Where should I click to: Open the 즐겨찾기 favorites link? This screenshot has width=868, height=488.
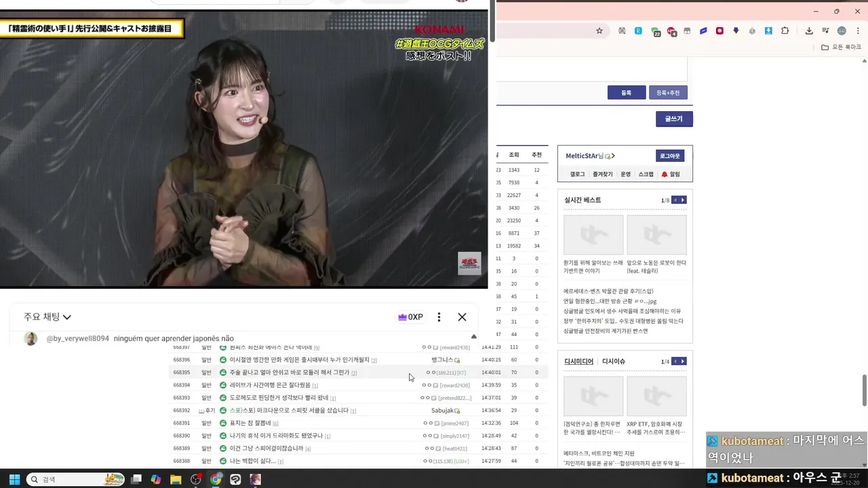602,174
